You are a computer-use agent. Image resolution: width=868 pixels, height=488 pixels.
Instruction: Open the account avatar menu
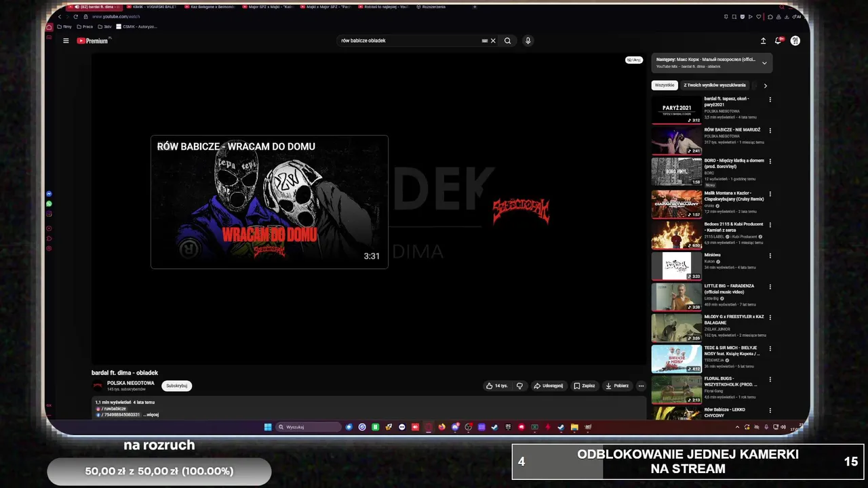tap(795, 41)
